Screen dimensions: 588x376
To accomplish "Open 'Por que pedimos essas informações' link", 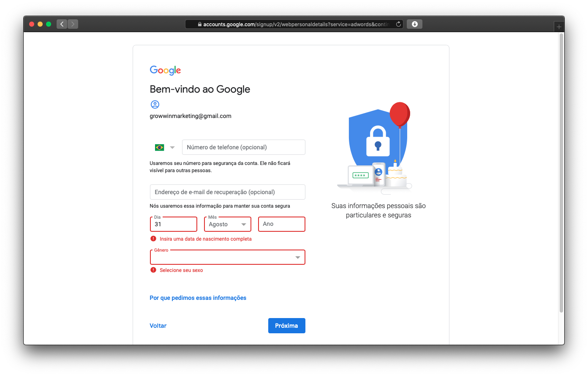I will (x=198, y=298).
